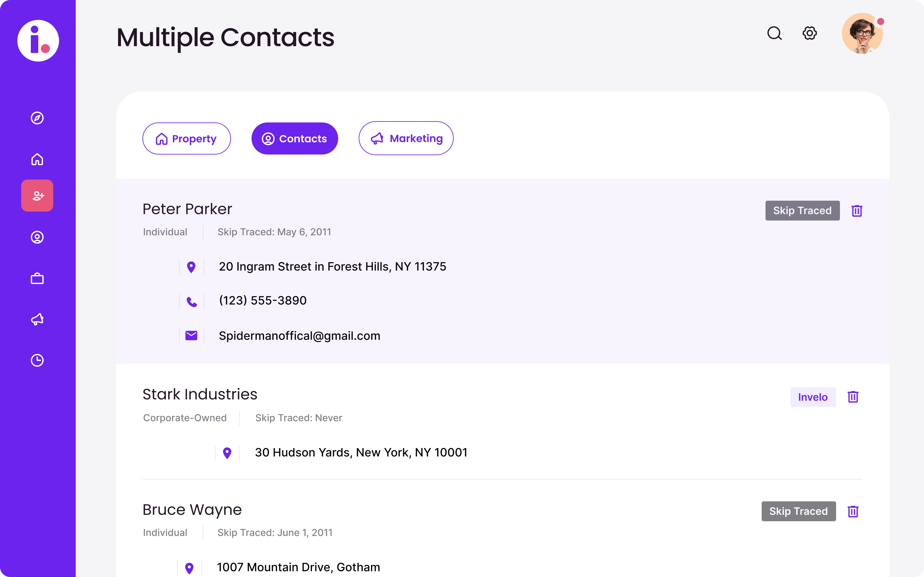Click the compass explore icon in sidebar
The height and width of the screenshot is (577, 924).
click(37, 118)
